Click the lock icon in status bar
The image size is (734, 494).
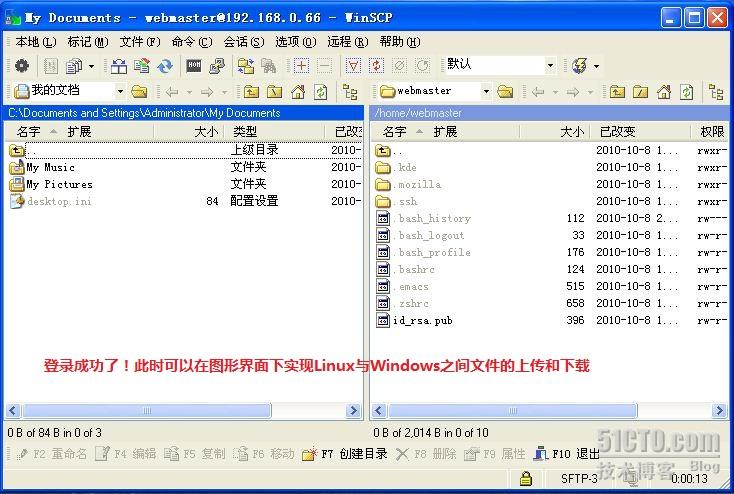coord(526,478)
